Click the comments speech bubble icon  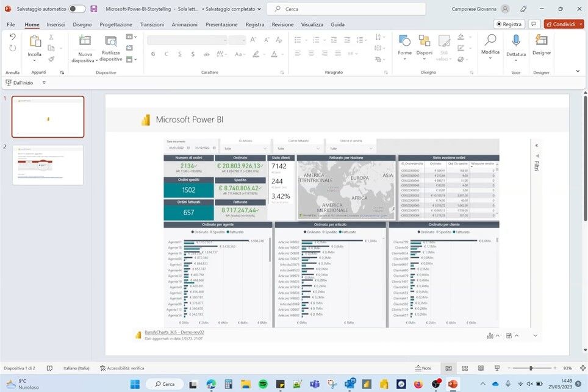534,24
